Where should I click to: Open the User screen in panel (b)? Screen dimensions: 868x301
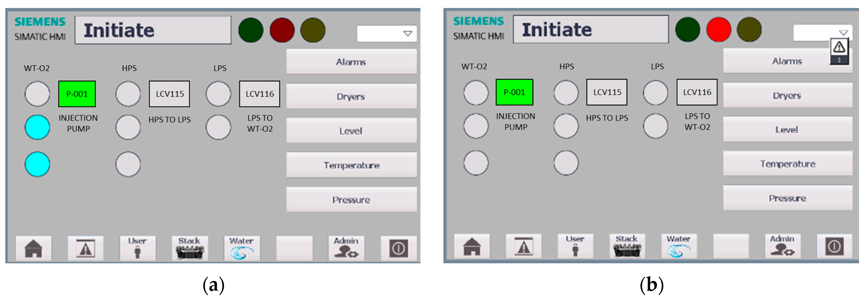pyautogui.click(x=575, y=247)
